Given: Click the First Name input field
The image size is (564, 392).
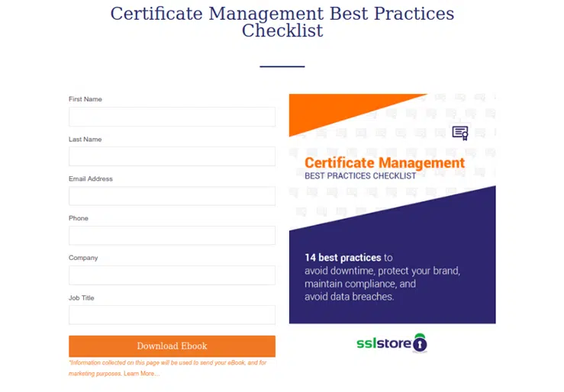Looking at the screenshot, I should pos(172,117).
